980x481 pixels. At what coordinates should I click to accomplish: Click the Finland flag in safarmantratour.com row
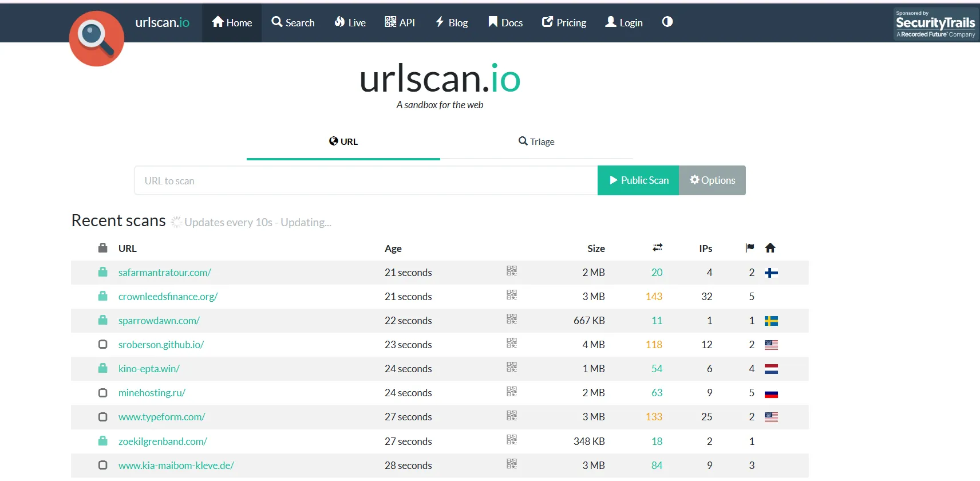point(771,273)
